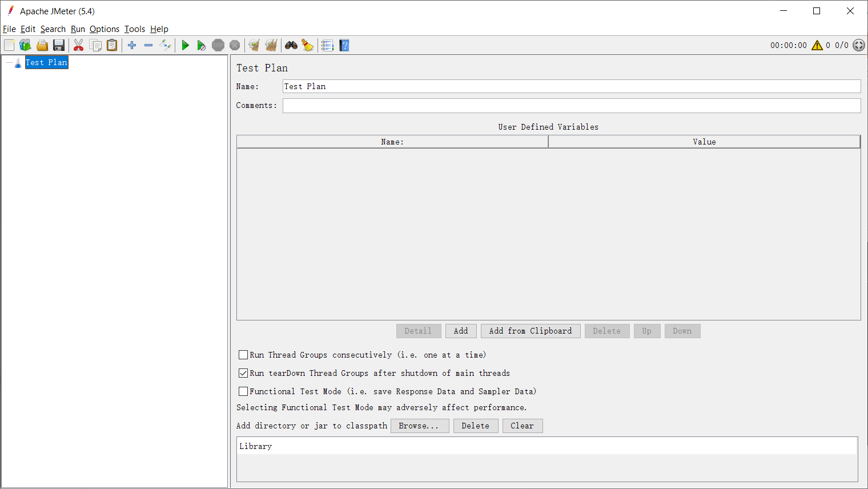The width and height of the screenshot is (868, 489).
Task: Uncheck Run tearDown Thread Groups option
Action: pos(243,373)
